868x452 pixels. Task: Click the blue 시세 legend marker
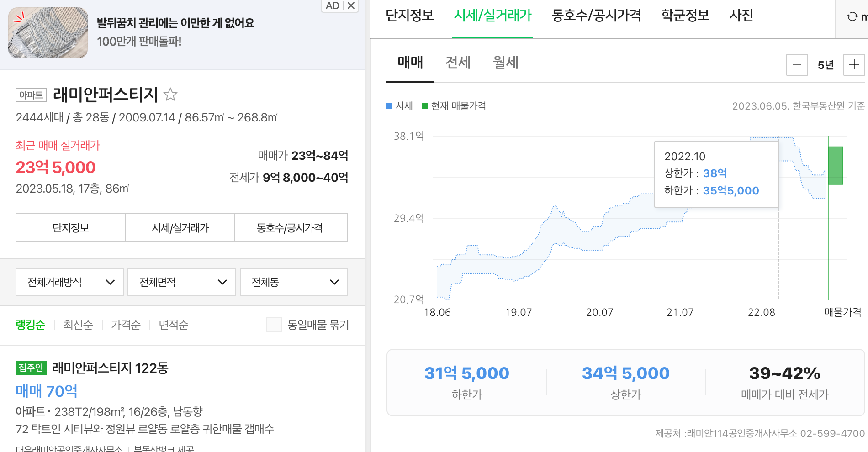point(389,106)
